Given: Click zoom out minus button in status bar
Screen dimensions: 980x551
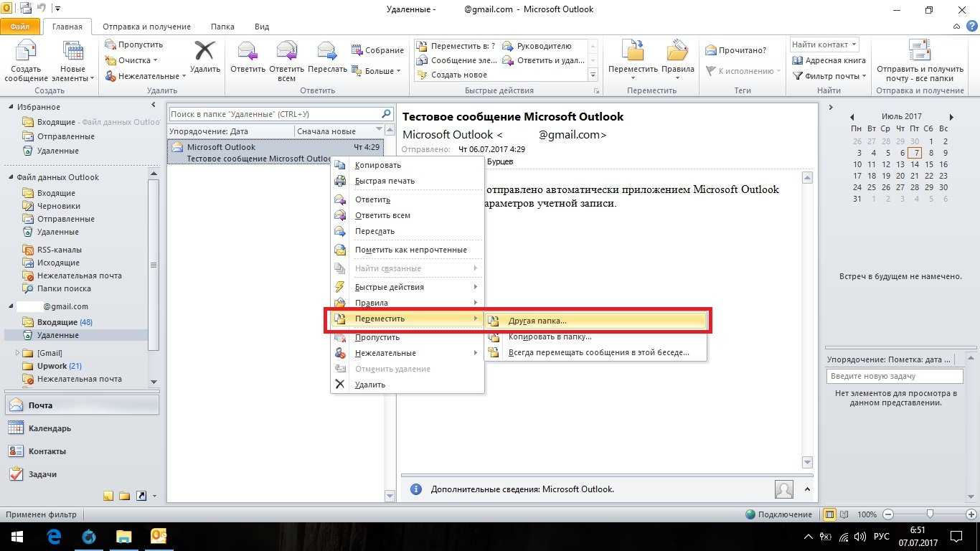Looking at the screenshot, I should tap(888, 514).
